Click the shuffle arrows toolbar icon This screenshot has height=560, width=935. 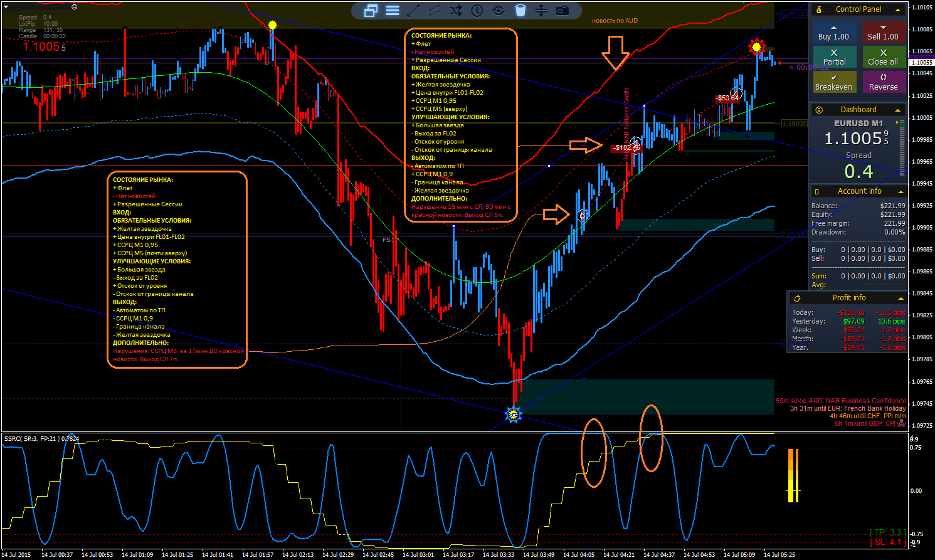click(x=456, y=11)
